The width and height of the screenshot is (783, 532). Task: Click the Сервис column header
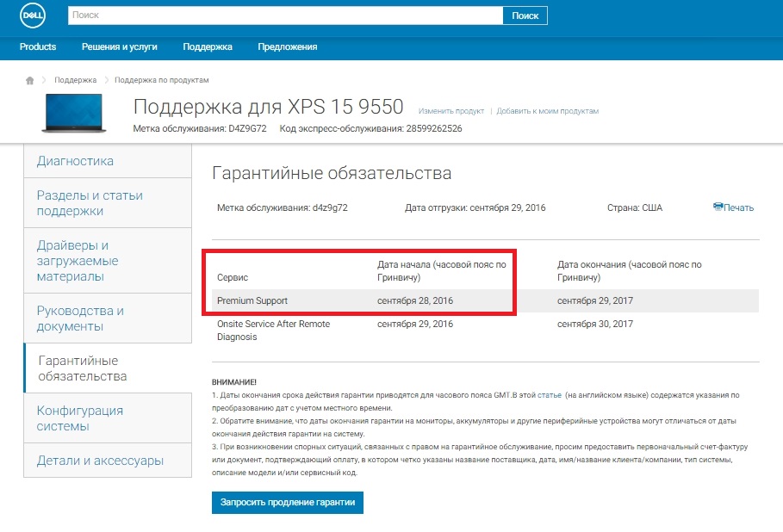pos(233,277)
